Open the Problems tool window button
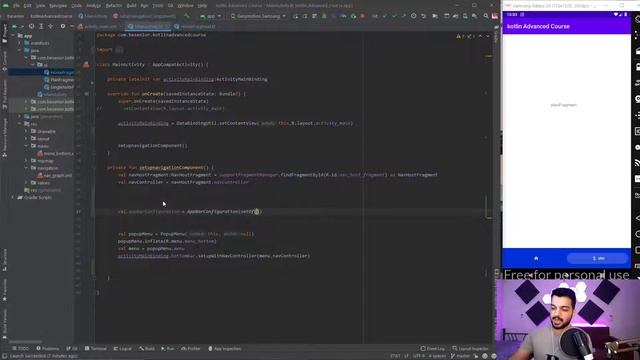640x360 pixels. click(x=48, y=349)
